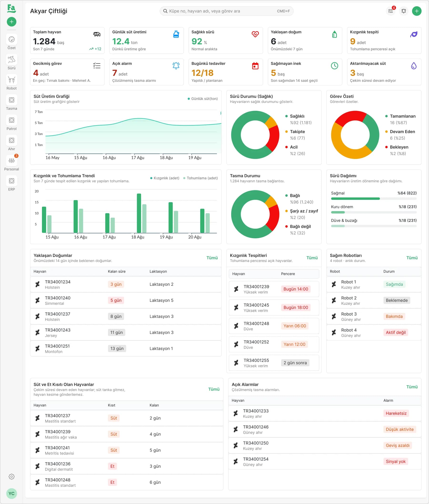Click the green plus button in the top-right header
429x504 pixels.
417,11
